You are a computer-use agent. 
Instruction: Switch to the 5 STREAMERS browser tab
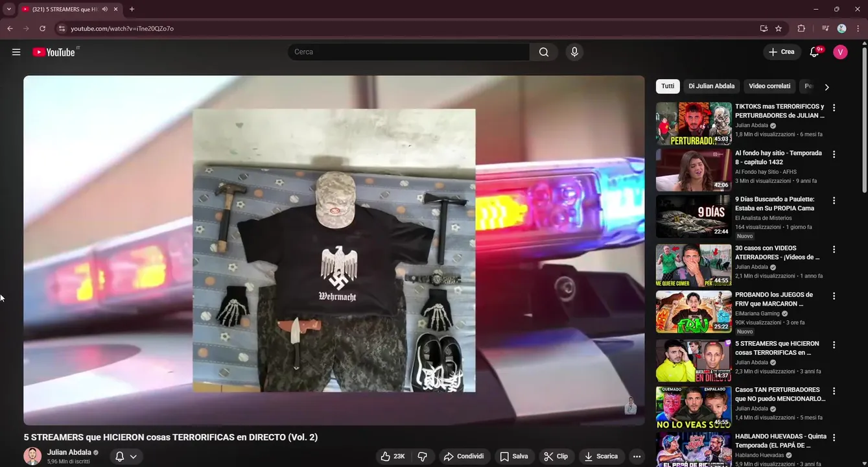[x=70, y=9]
